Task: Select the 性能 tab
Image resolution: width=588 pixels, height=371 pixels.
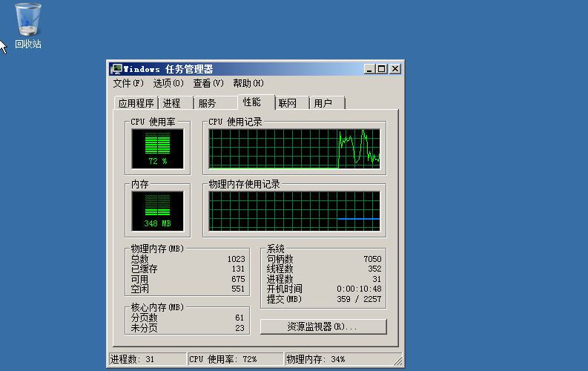Action: click(256, 102)
